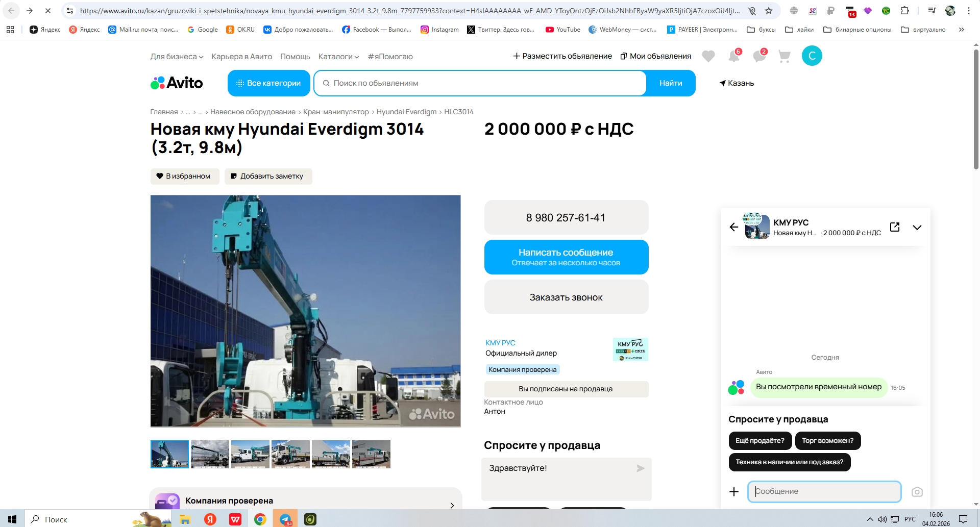Open 'Hyundai Everdigm' breadcrumb link
The height and width of the screenshot is (527, 980).
(406, 112)
